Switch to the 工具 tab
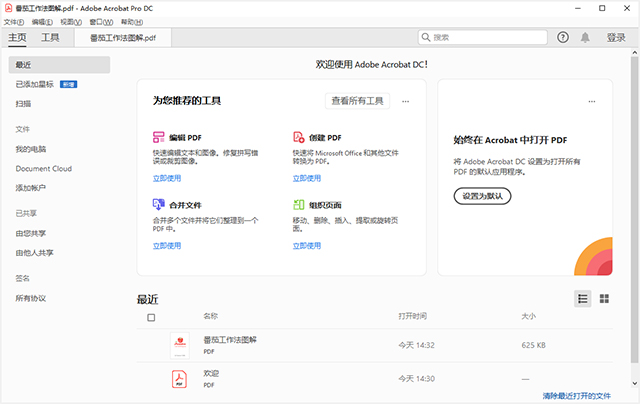The height and width of the screenshot is (404, 640). (50, 38)
